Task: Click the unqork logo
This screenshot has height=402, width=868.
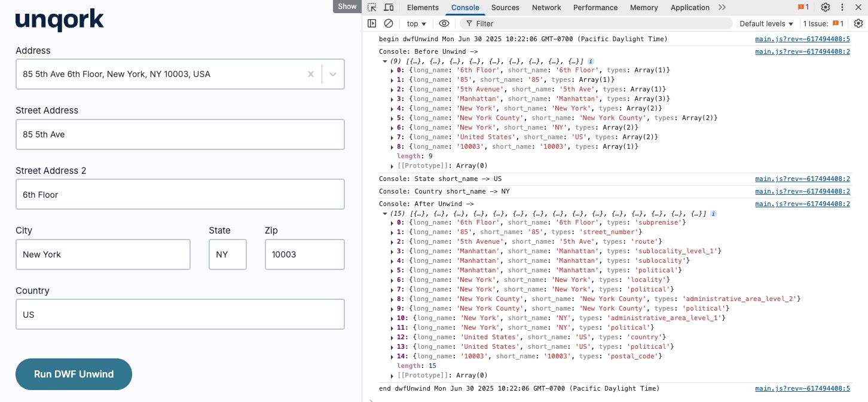Action: [60, 21]
